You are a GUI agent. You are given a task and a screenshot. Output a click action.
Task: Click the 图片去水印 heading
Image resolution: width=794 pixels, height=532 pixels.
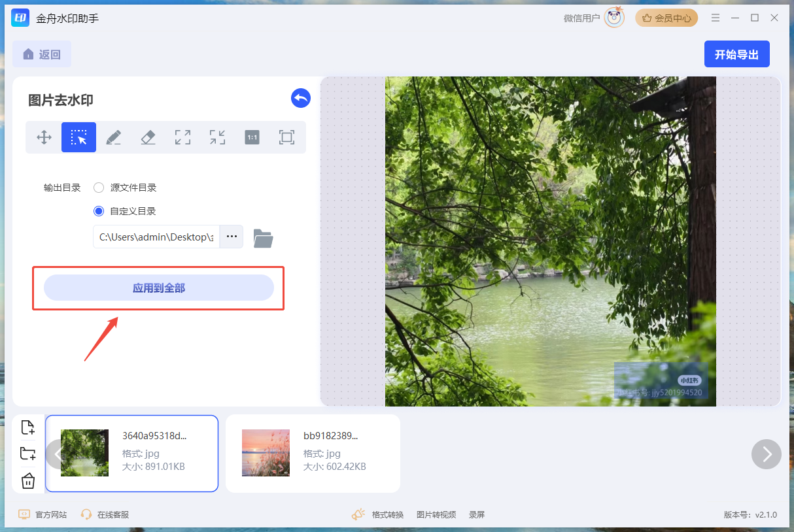[x=61, y=100]
